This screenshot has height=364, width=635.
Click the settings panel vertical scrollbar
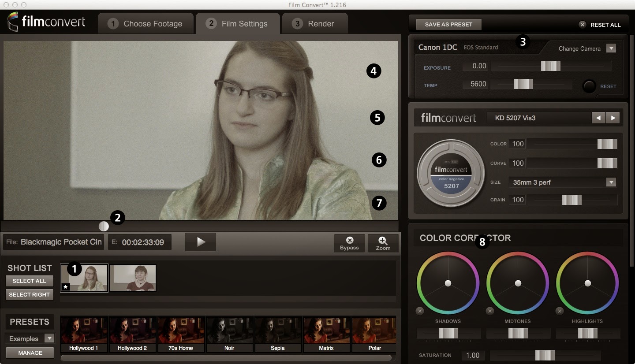tap(631, 150)
